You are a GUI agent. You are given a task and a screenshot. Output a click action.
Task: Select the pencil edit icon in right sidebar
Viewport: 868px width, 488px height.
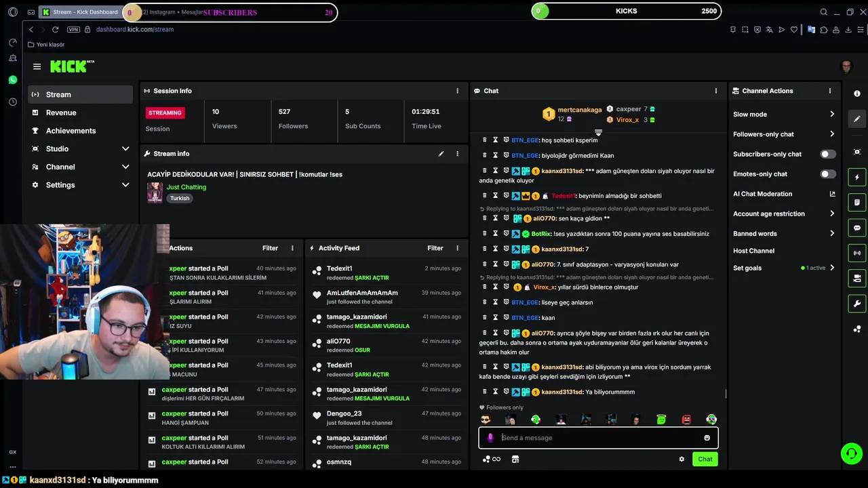(x=857, y=119)
